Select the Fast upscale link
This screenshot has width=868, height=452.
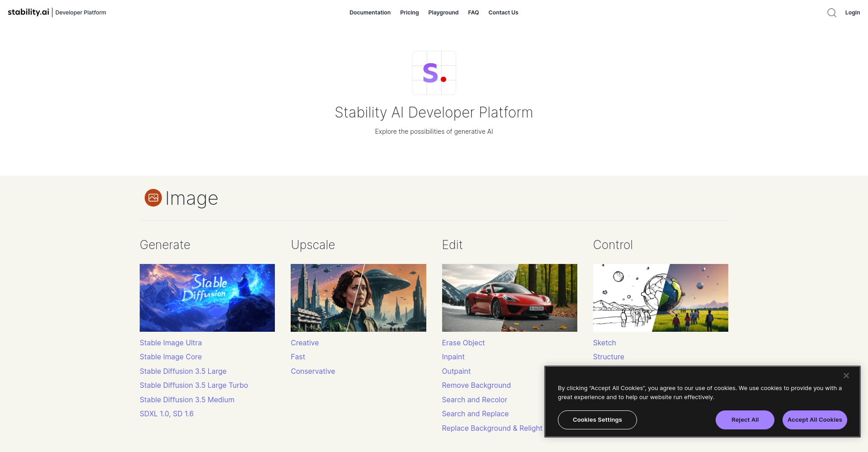298,357
